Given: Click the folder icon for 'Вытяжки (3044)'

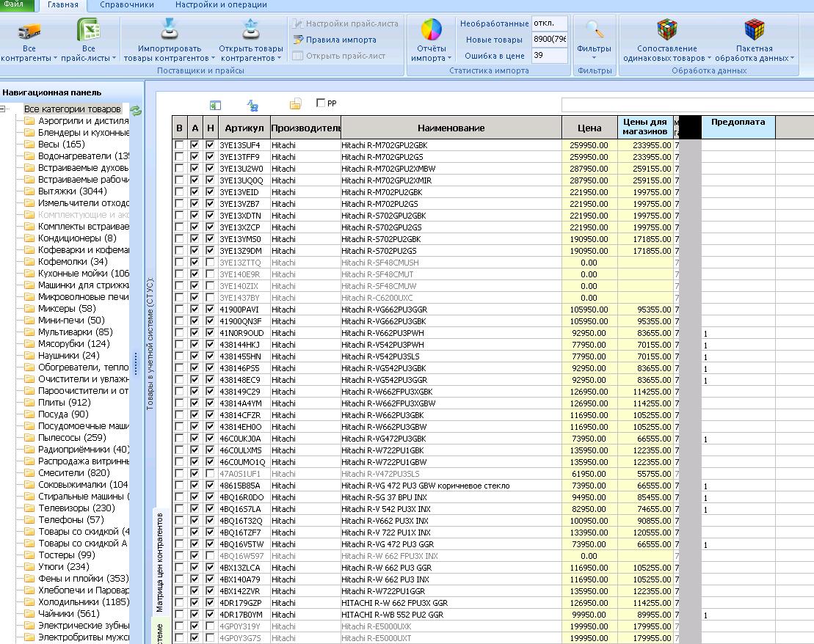Looking at the screenshot, I should pos(29,191).
